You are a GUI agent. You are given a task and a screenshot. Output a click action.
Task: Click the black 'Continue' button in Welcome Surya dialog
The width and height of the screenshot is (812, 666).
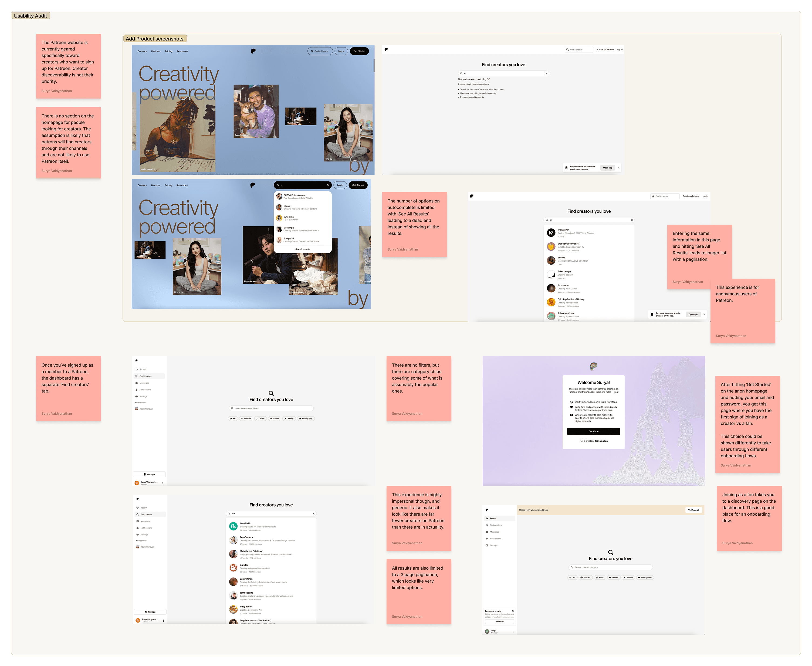coord(593,431)
